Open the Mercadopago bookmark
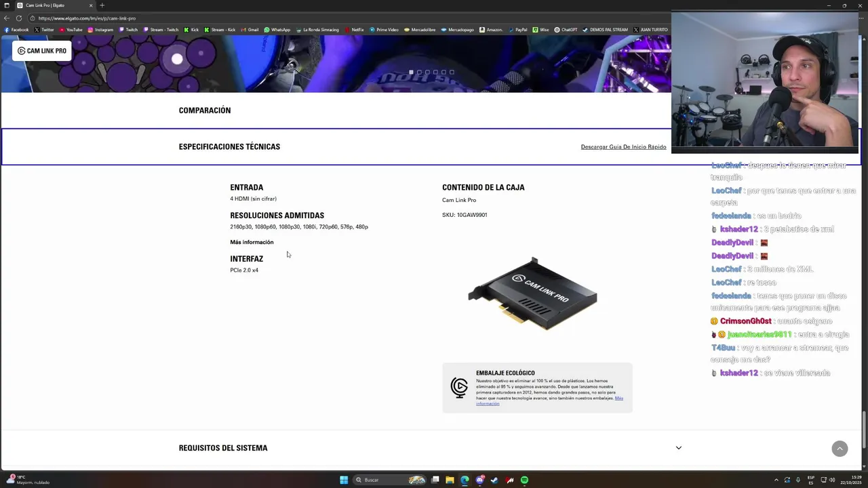This screenshot has width=868, height=488. tap(458, 30)
